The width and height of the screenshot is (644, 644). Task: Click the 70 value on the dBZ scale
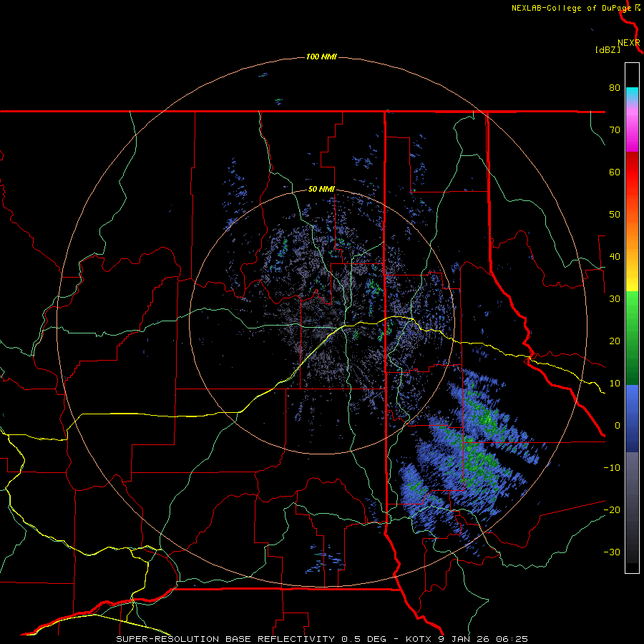click(615, 130)
